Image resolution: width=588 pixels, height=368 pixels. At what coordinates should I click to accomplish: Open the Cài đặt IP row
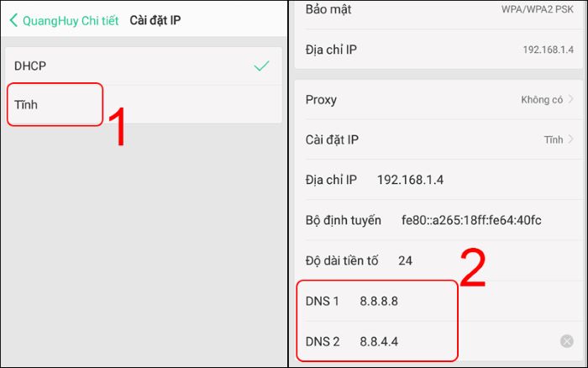tap(439, 139)
